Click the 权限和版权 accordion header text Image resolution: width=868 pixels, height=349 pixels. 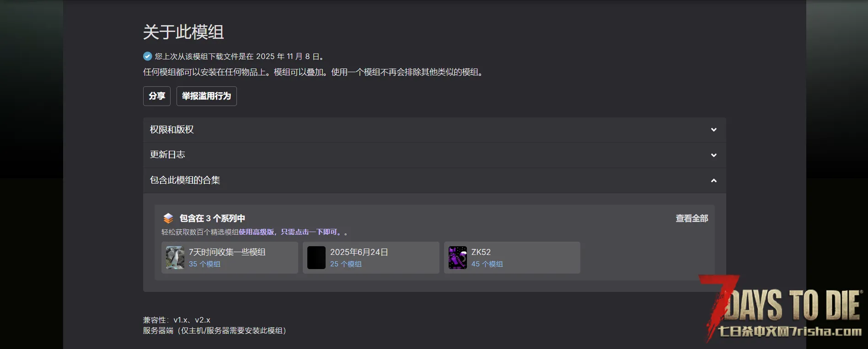[172, 130]
